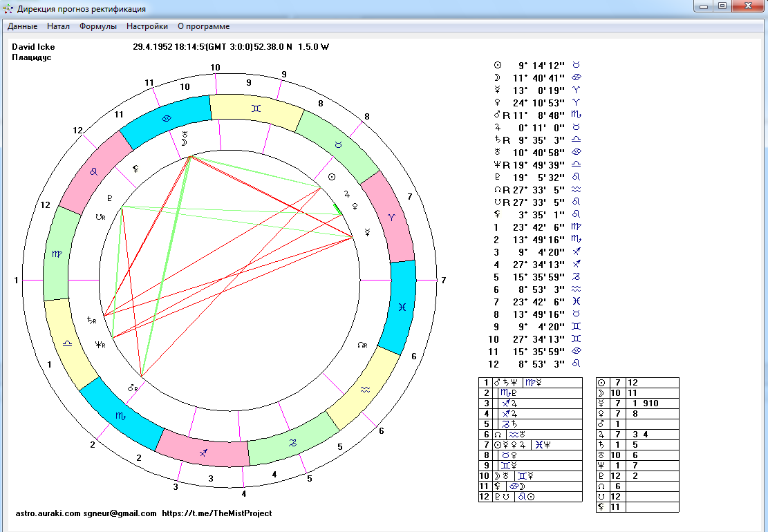This screenshot has width=768, height=532.
Task: Open the Настройки menu
Action: (147, 26)
